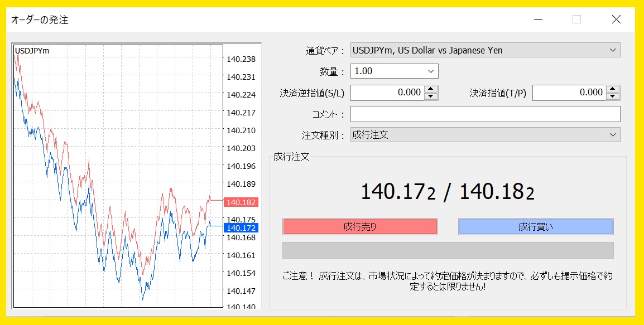Click the USDJPYm label on the chart
The height and width of the screenshot is (325, 644).
[32, 51]
